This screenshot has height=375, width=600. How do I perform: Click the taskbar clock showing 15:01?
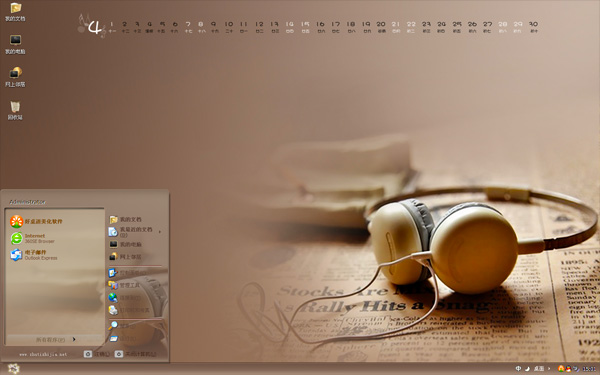tap(589, 369)
